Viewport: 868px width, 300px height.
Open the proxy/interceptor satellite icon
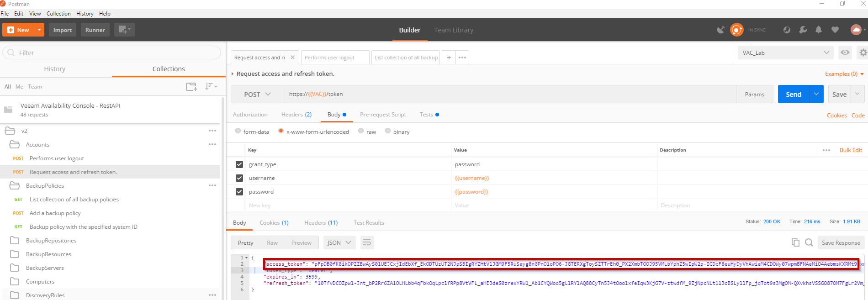coord(720,30)
